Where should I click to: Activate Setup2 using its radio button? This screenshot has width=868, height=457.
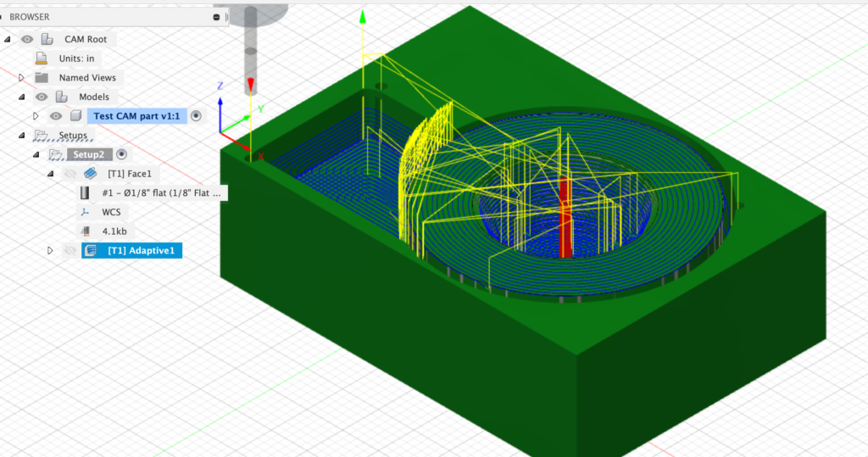pyautogui.click(x=121, y=154)
